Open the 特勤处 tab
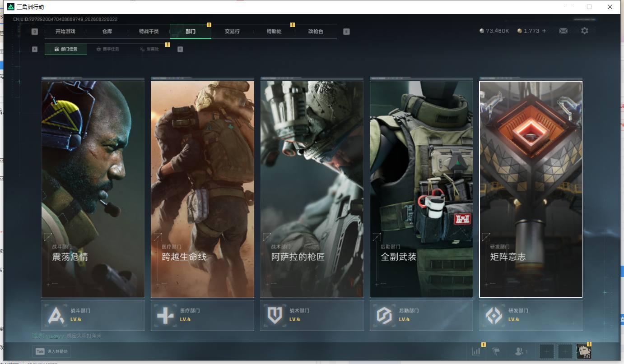 click(x=274, y=32)
